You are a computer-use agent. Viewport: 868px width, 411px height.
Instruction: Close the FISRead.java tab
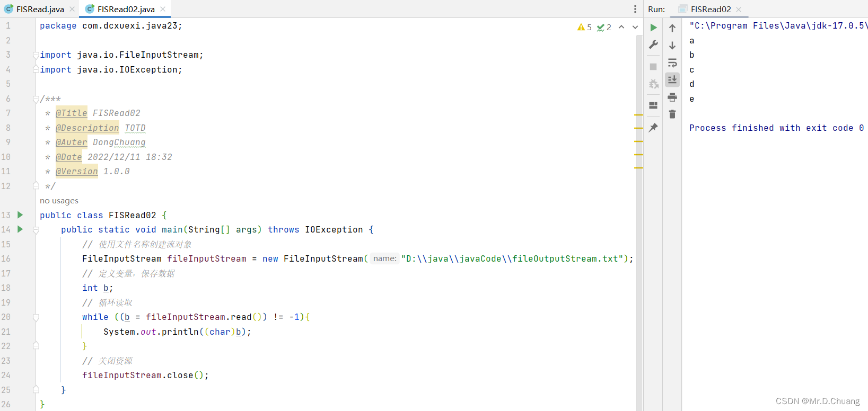pyautogui.click(x=72, y=9)
